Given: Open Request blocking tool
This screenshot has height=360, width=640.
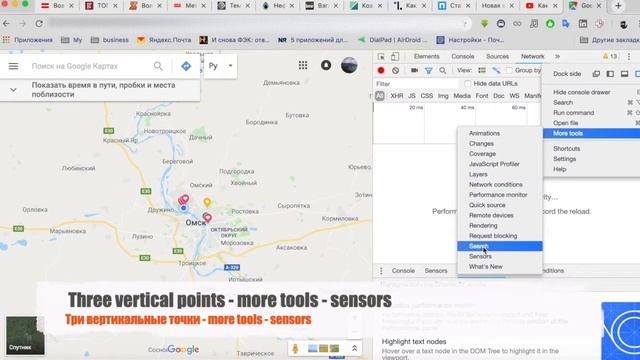Looking at the screenshot, I should click(500, 236).
